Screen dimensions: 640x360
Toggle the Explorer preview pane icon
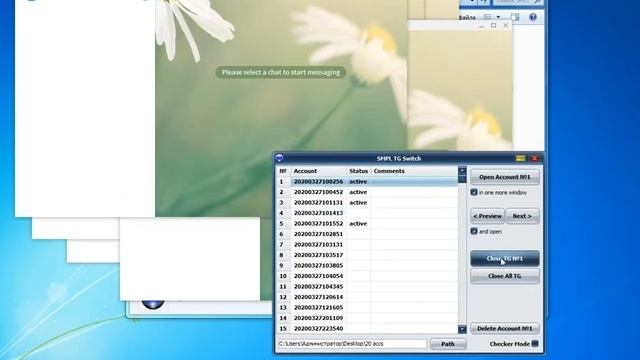pos(515,17)
